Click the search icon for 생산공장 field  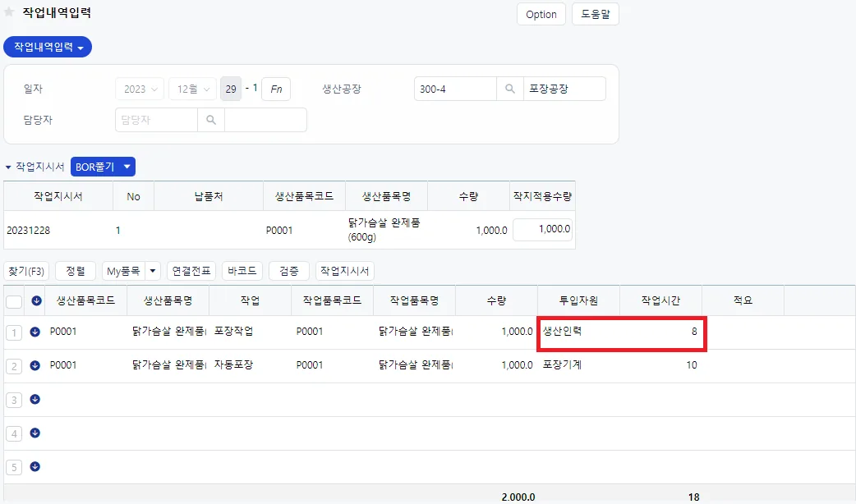(510, 89)
